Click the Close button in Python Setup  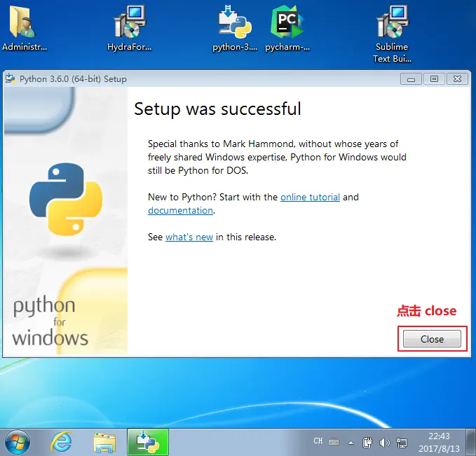pos(432,338)
